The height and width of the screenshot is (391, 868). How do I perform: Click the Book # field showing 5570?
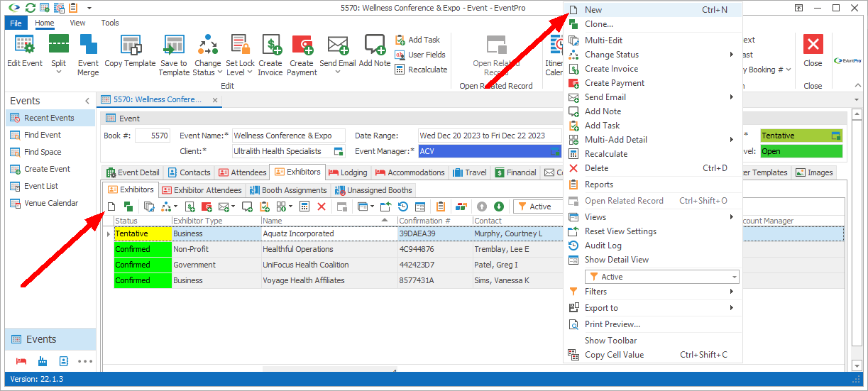[x=153, y=136]
